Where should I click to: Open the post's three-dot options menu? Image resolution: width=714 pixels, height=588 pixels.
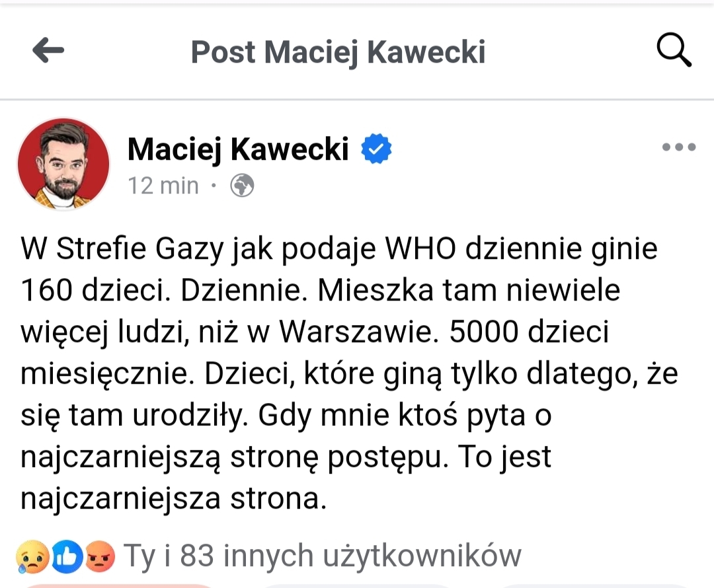pos(679,147)
